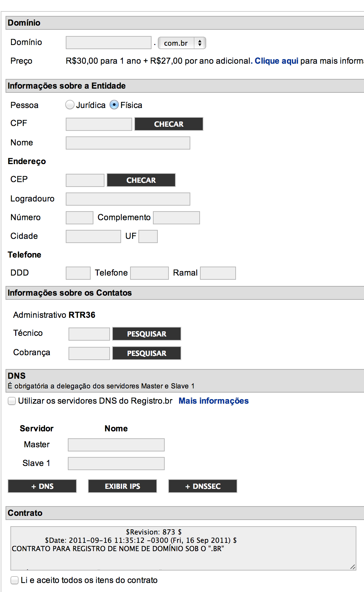The height and width of the screenshot is (592, 364).
Task: Click the EXIBIR IPS button
Action: click(122, 486)
